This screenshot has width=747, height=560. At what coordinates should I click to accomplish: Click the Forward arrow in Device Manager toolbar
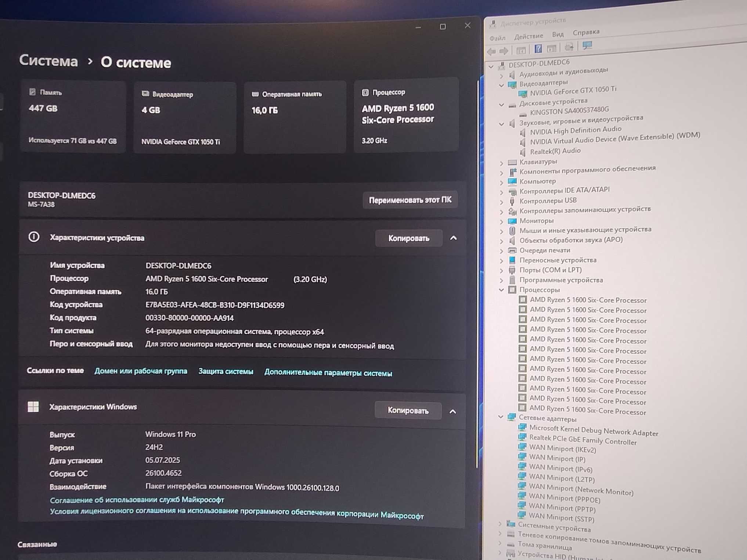504,51
